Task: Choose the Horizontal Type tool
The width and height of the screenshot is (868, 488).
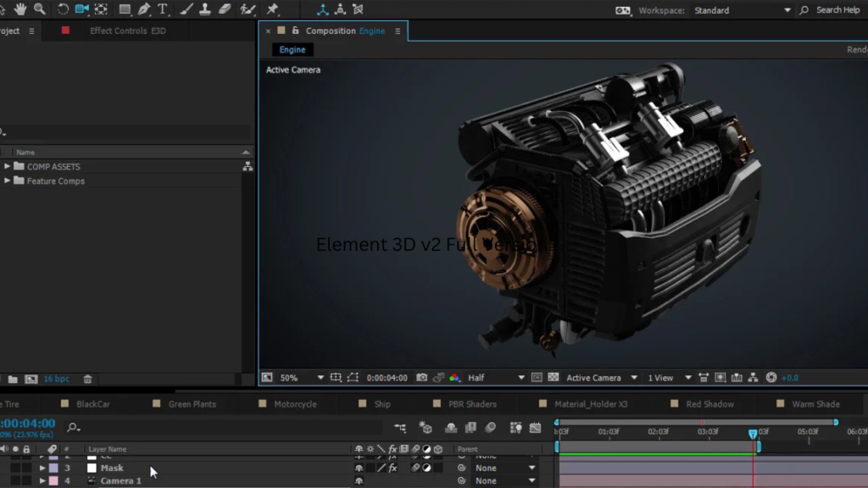Action: 163,9
